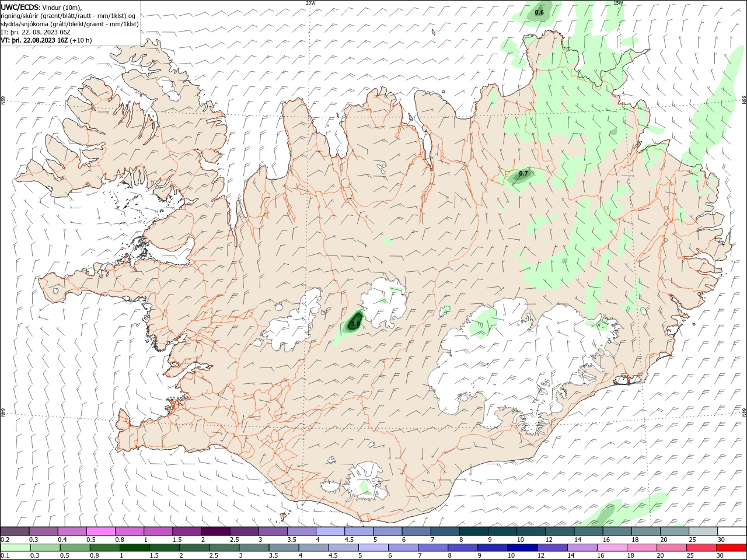Click the 66N latitude label on left edge
Screen dimensions: 747x560
[x=3, y=100]
